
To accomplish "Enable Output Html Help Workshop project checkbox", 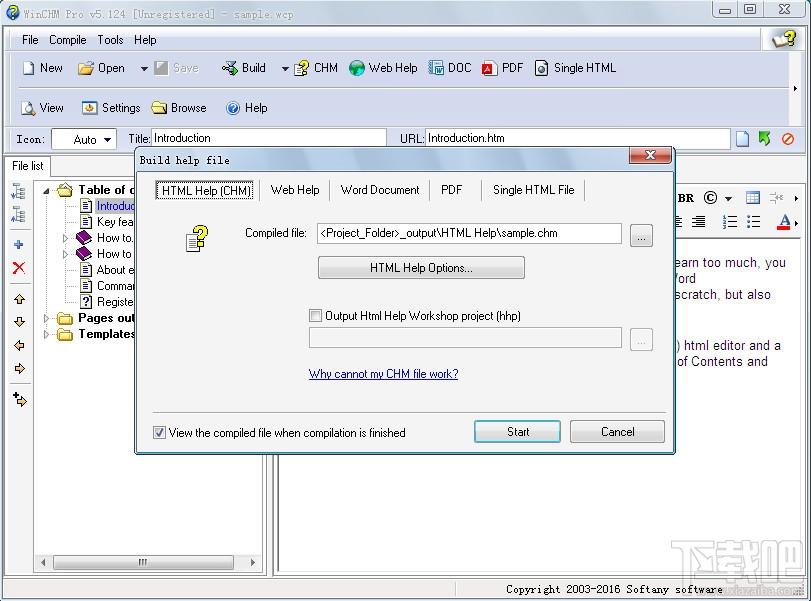I will click(x=315, y=315).
